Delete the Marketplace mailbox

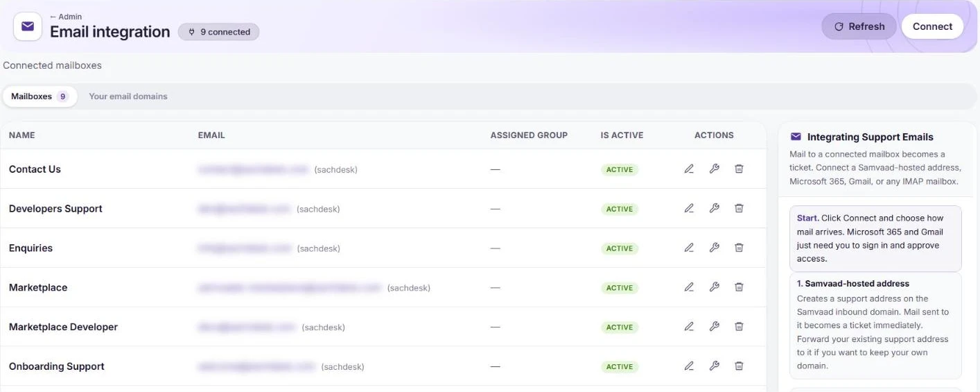[x=739, y=287]
